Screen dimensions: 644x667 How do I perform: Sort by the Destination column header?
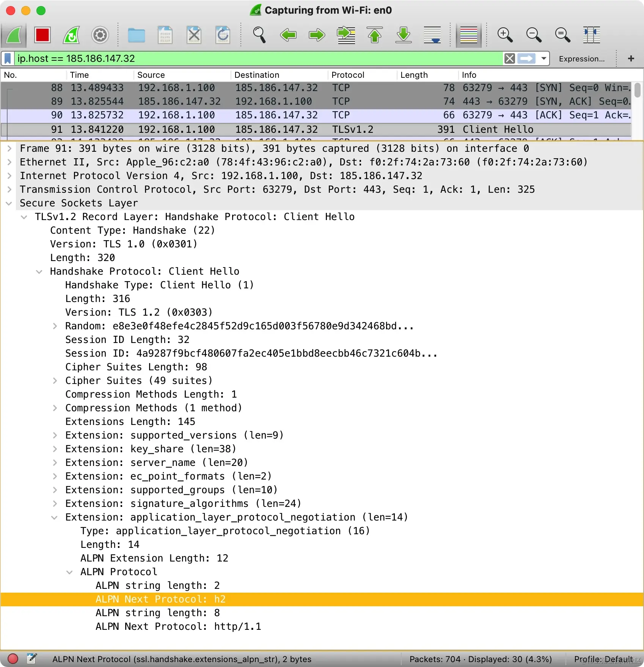pyautogui.click(x=280, y=75)
